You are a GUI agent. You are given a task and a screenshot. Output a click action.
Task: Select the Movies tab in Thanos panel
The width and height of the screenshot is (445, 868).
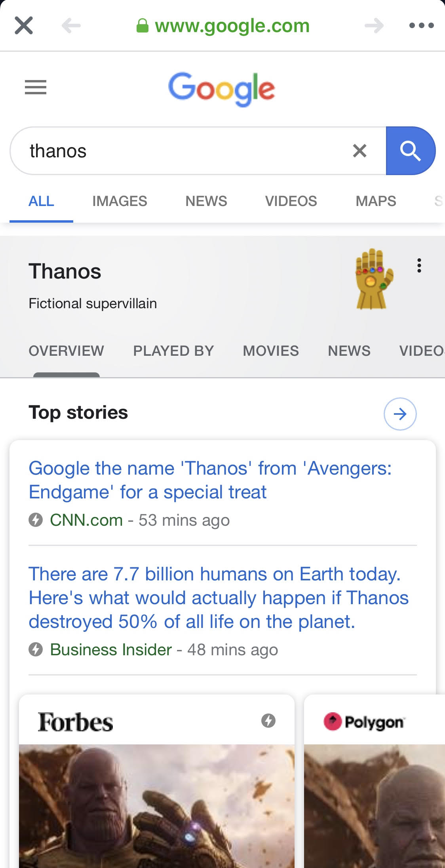pyautogui.click(x=271, y=351)
